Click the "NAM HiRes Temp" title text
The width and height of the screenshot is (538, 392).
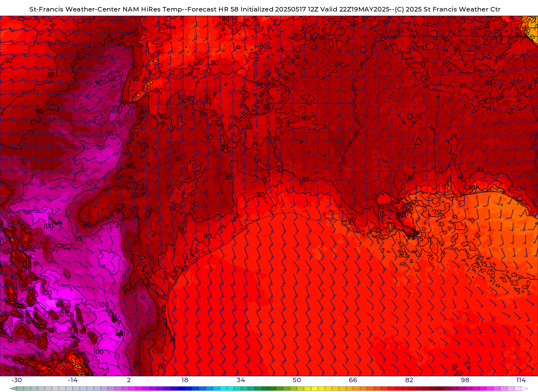[153, 10]
